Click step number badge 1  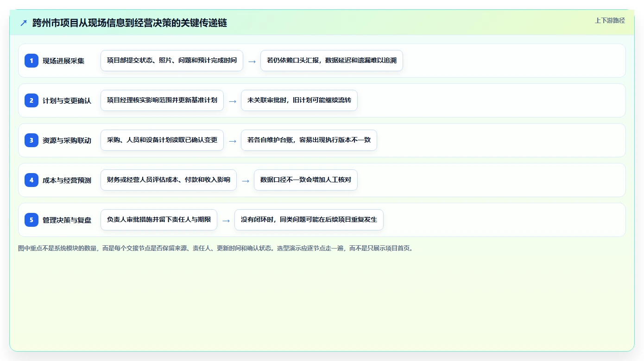pyautogui.click(x=32, y=61)
